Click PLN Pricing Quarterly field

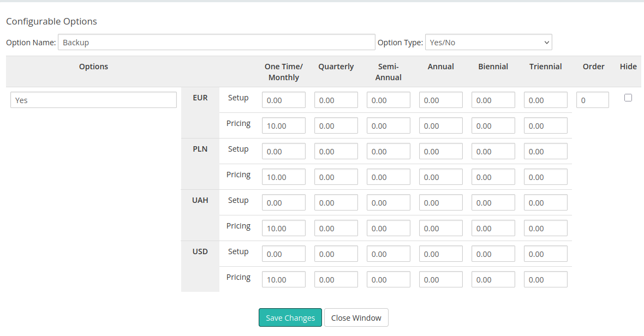[336, 177]
